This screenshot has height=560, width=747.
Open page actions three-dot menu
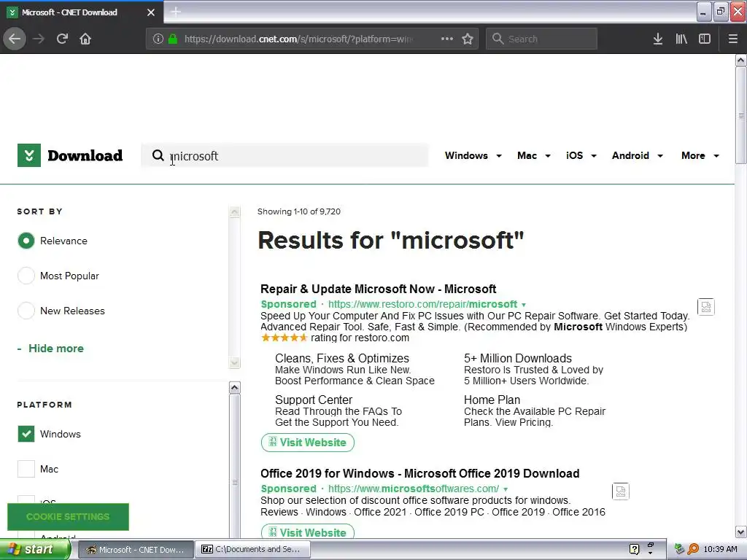(447, 39)
